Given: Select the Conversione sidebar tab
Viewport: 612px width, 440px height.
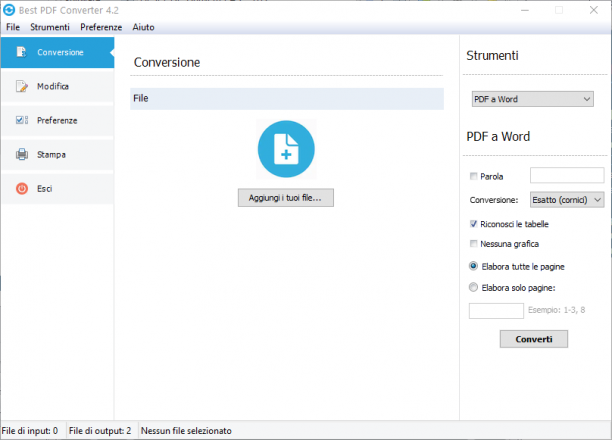Looking at the screenshot, I should (x=57, y=52).
